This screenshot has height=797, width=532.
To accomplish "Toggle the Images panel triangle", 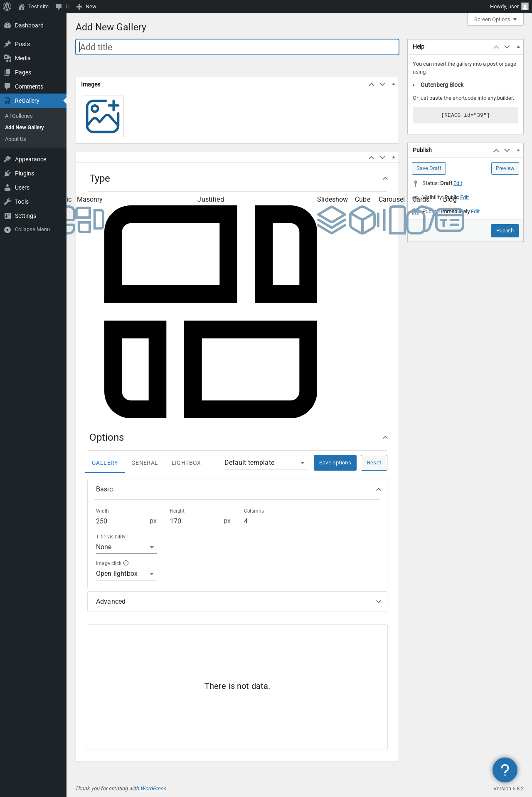I will (x=394, y=84).
